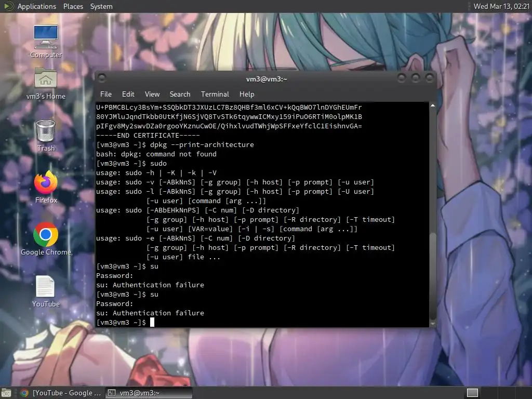Viewport: 532px width, 399px height.
Task: Click the 'usage: sudo -e' line
Action: coord(195,238)
